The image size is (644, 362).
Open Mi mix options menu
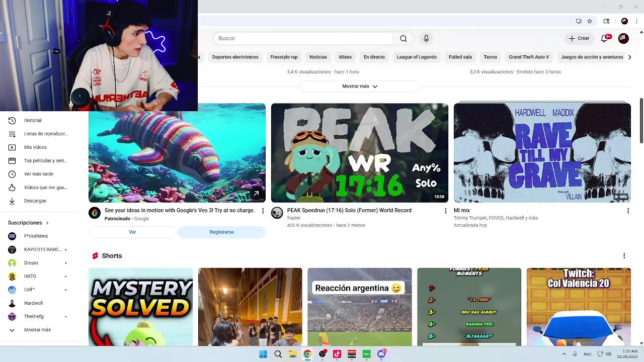pos(628,211)
